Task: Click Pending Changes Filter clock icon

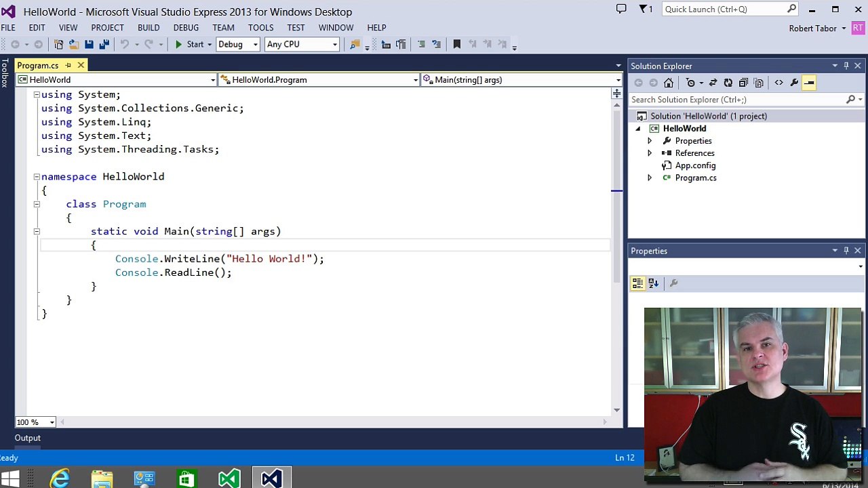Action: pyautogui.click(x=690, y=83)
